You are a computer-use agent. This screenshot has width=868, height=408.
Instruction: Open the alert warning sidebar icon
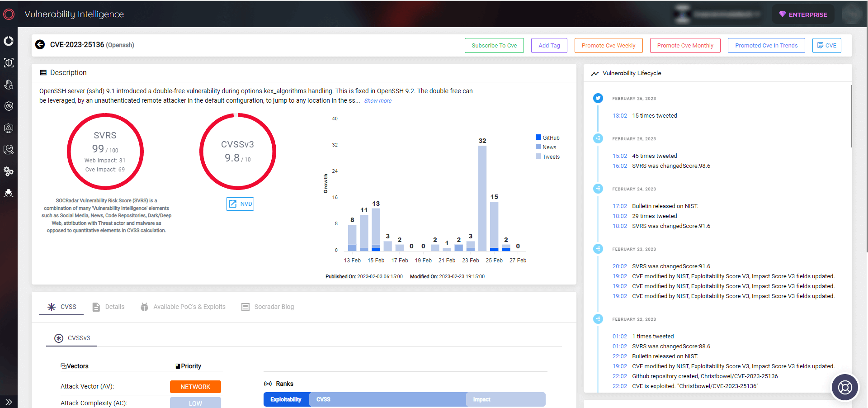tap(9, 128)
